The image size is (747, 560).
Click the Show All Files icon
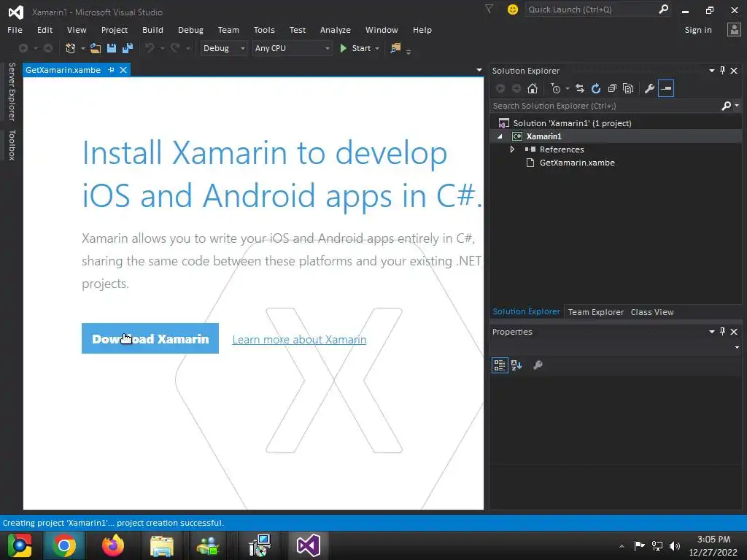click(x=628, y=88)
